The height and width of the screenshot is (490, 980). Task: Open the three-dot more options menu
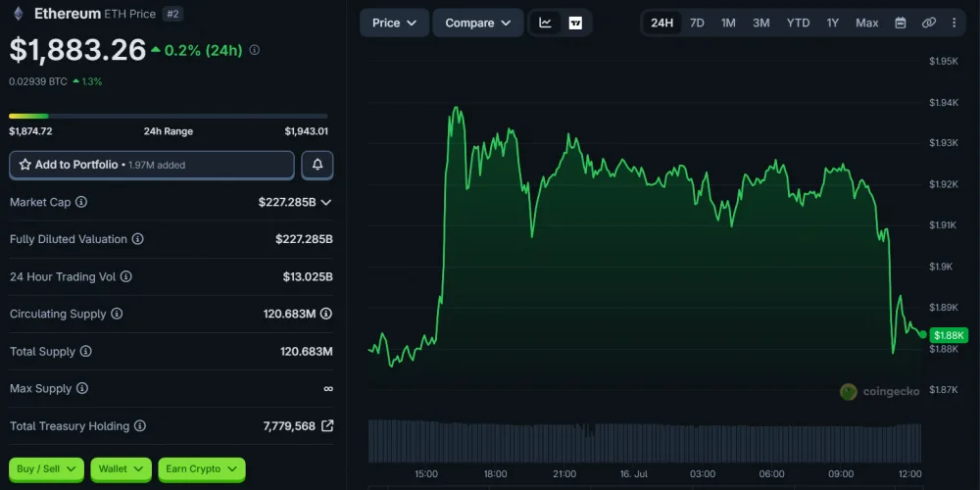(x=954, y=24)
